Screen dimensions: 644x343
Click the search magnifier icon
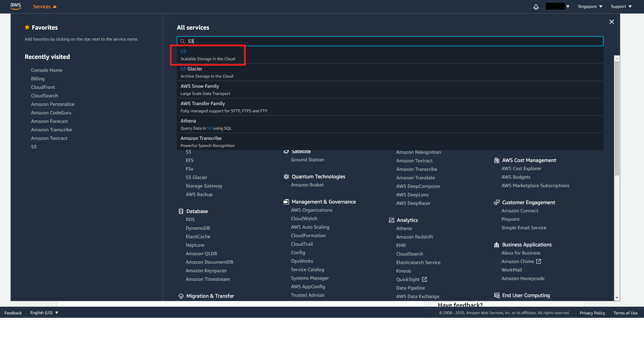pos(182,41)
